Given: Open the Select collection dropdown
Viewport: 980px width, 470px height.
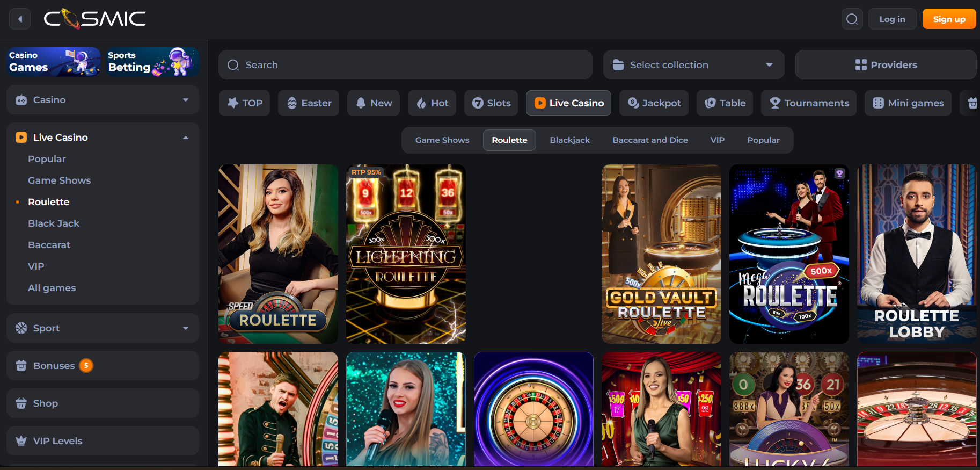Looking at the screenshot, I should pyautogui.click(x=693, y=65).
